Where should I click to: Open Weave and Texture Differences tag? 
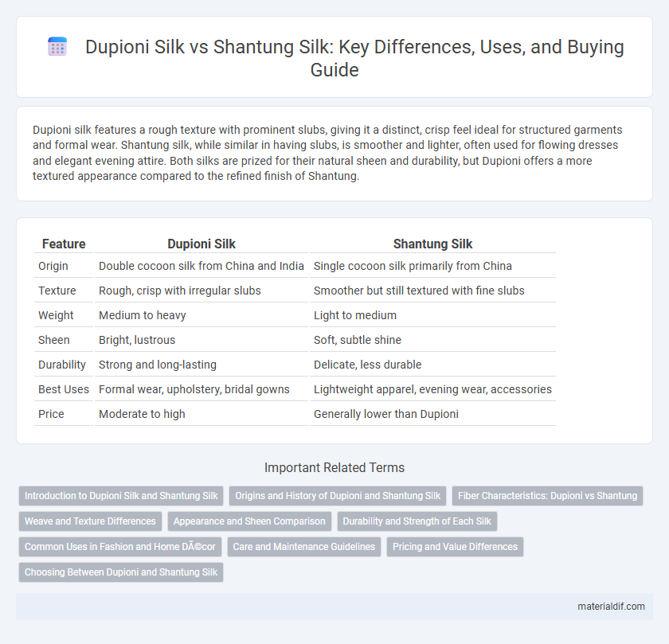[90, 521]
